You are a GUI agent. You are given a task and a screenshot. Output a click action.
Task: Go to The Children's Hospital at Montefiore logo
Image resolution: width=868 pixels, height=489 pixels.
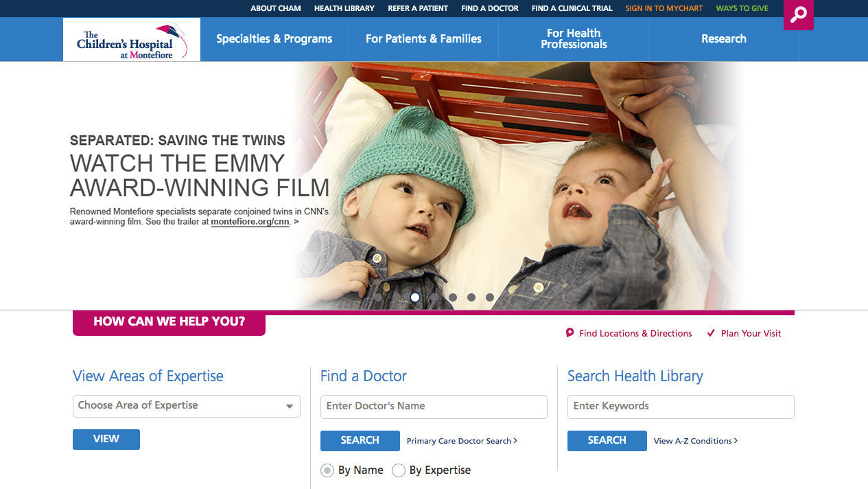132,40
